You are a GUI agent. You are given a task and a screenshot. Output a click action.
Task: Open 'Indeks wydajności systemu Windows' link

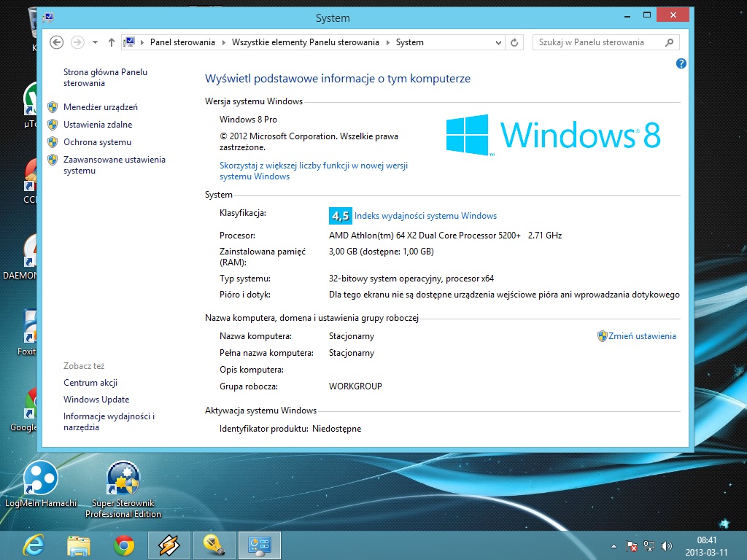pyautogui.click(x=425, y=216)
